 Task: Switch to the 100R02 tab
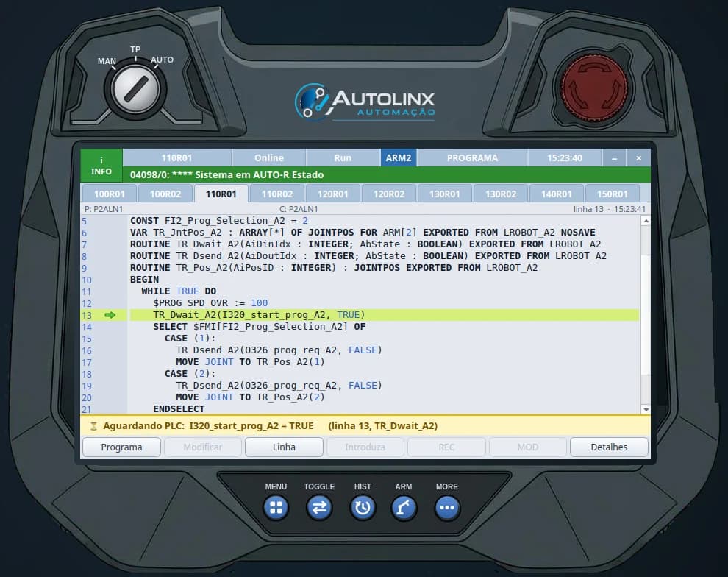click(x=165, y=194)
